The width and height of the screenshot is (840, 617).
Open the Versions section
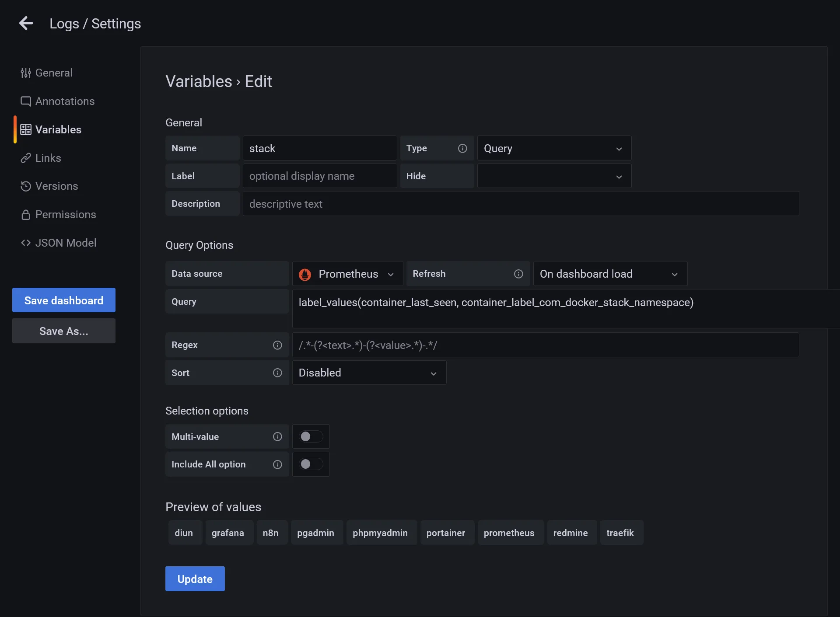56,186
